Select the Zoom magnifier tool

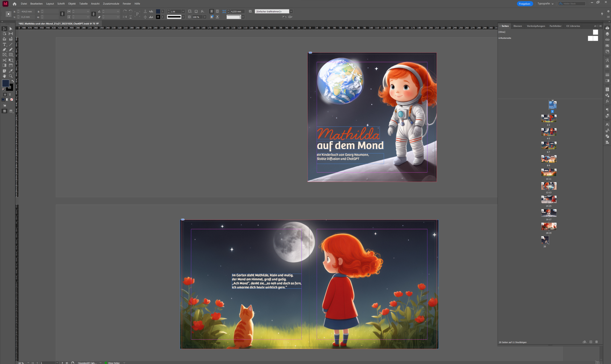(x=11, y=76)
